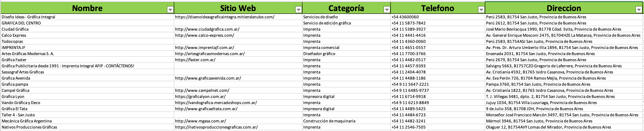Open the Sitio Web column filter dropdown
The image size is (644, 131).
[298, 10]
